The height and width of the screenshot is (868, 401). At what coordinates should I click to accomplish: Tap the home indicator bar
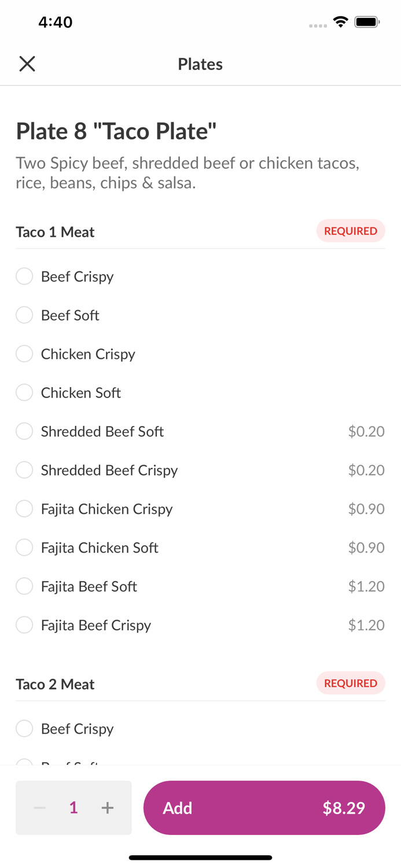tap(200, 858)
